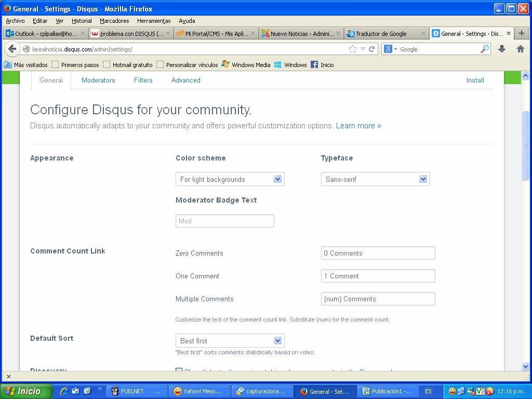The width and height of the screenshot is (532, 399).
Task: Open the Downloads arrow icon
Action: 502,49
